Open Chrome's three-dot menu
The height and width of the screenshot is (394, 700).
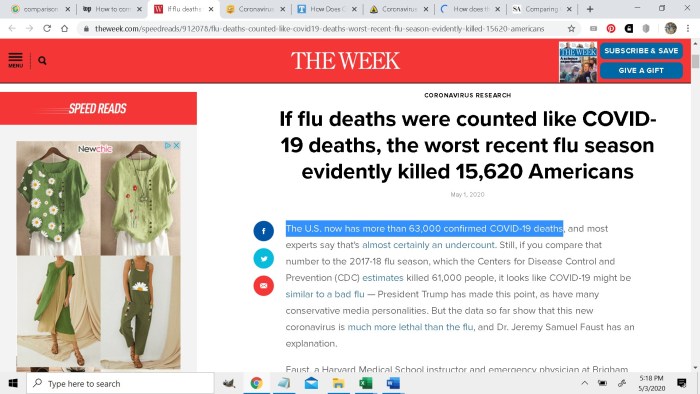click(688, 29)
